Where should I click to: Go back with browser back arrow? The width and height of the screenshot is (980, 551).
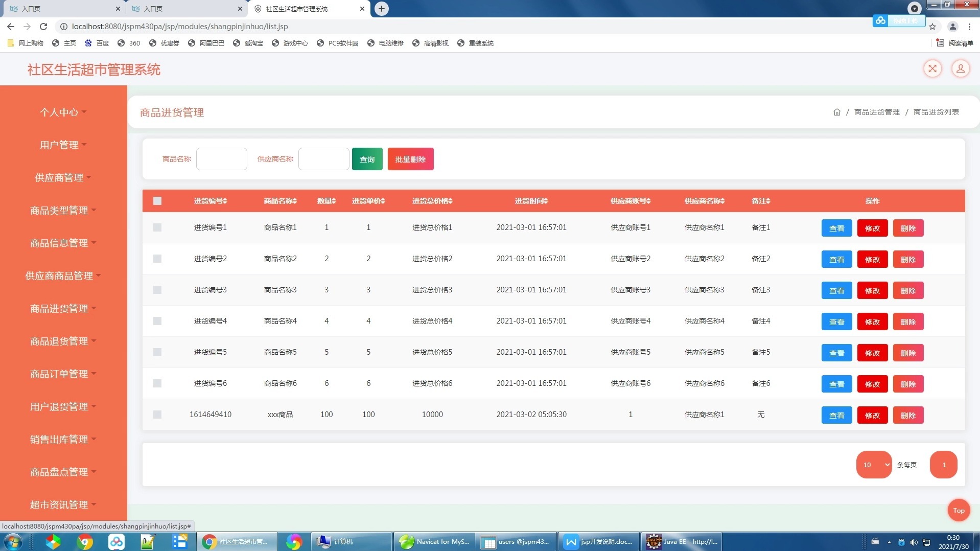[11, 27]
